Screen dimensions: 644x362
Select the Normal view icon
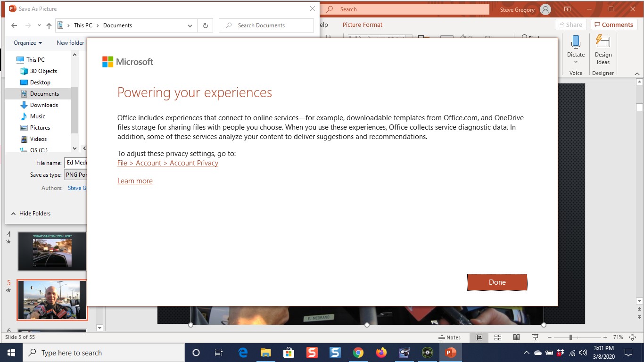click(x=479, y=337)
